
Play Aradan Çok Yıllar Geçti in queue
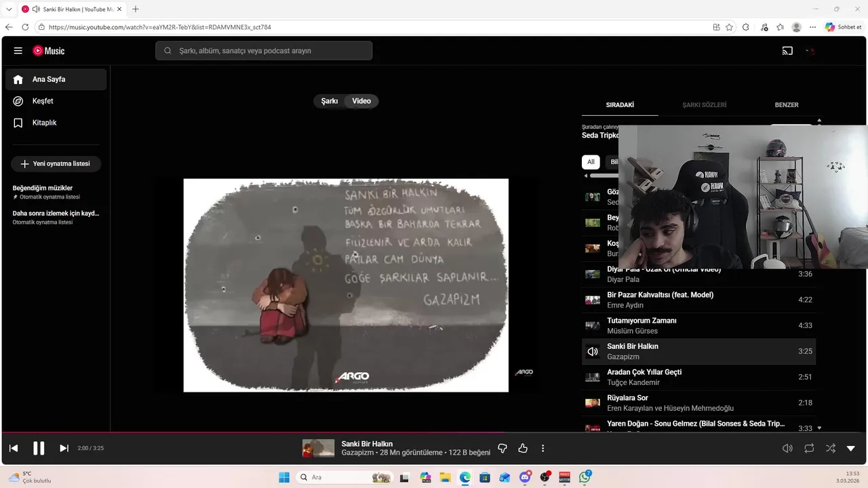coord(698,377)
